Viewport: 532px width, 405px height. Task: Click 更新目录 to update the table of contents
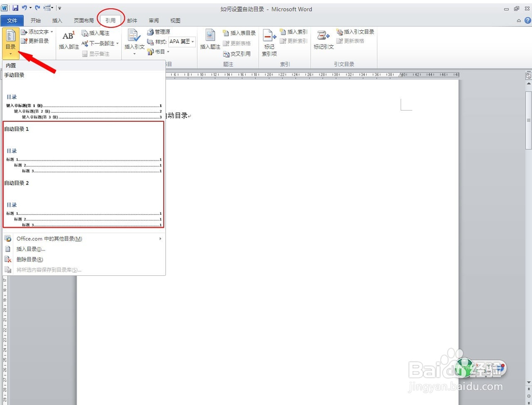[35, 41]
